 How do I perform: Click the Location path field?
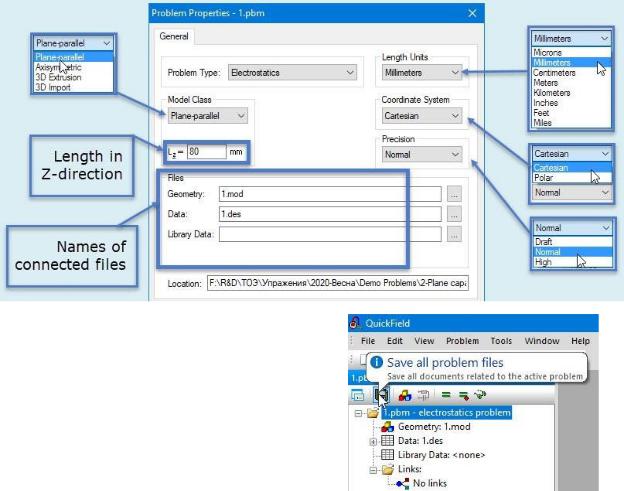click(337, 283)
